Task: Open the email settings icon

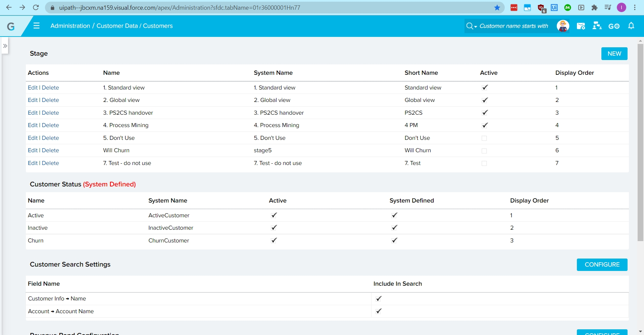Action: (581, 26)
